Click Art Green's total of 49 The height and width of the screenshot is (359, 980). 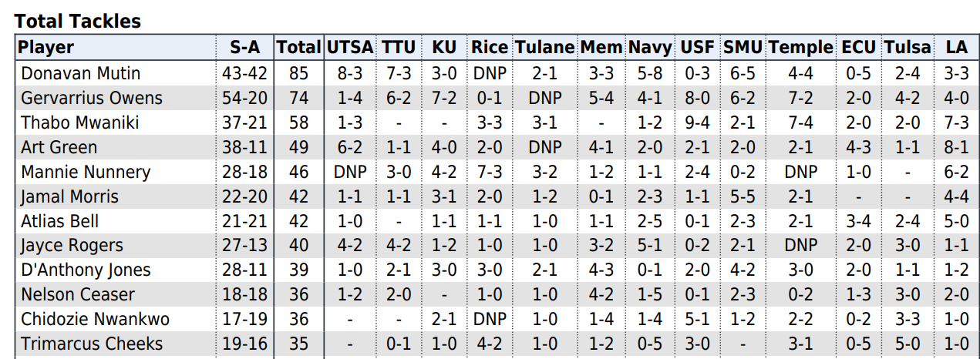coord(298,147)
